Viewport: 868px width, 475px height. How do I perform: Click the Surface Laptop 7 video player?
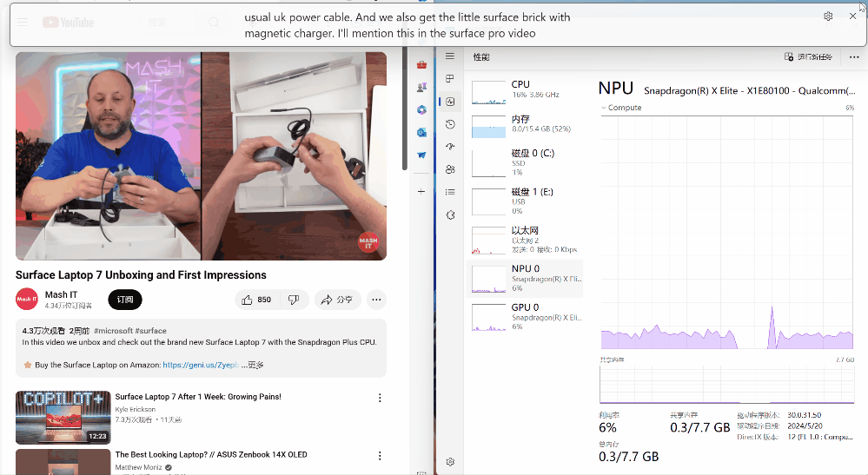pos(201,156)
